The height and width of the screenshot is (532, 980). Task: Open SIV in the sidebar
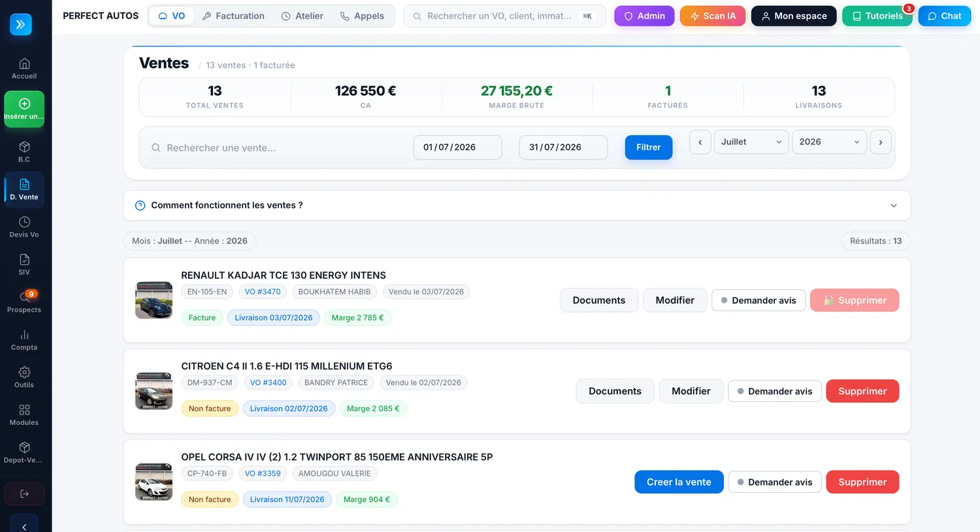(24, 264)
